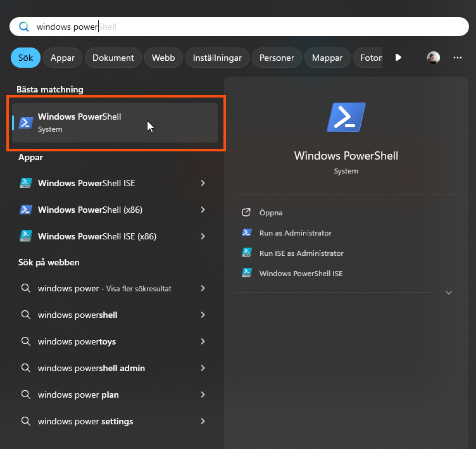Click search icon beside 'Visa fler sökresultat'

click(x=26, y=288)
